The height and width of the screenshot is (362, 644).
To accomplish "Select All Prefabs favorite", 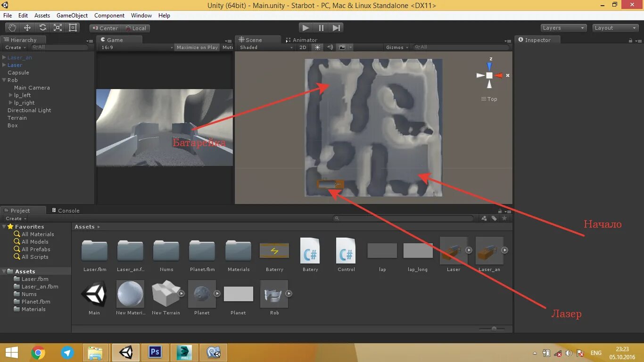I will click(x=36, y=249).
